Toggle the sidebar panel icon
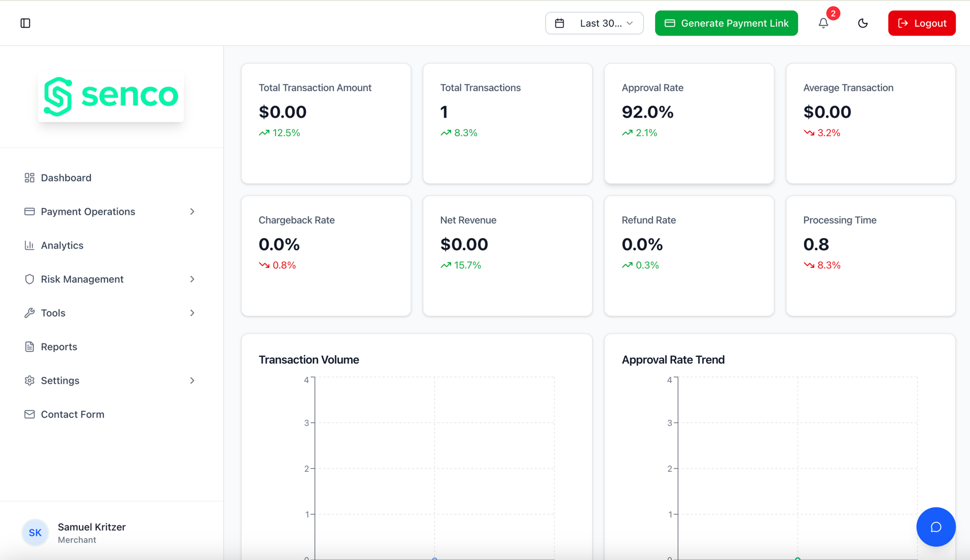Viewport: 970px width, 560px height. (25, 23)
